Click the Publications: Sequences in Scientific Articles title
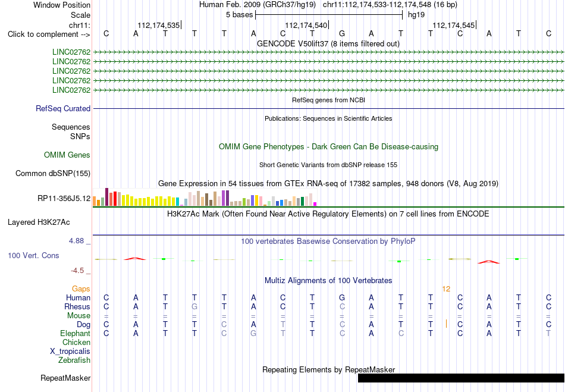The image size is (565, 392). [328, 118]
